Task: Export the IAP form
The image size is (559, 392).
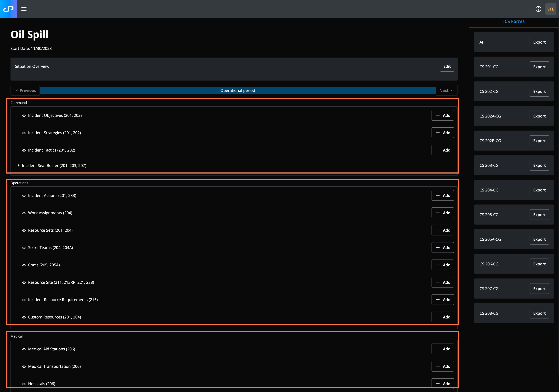Action: [539, 42]
